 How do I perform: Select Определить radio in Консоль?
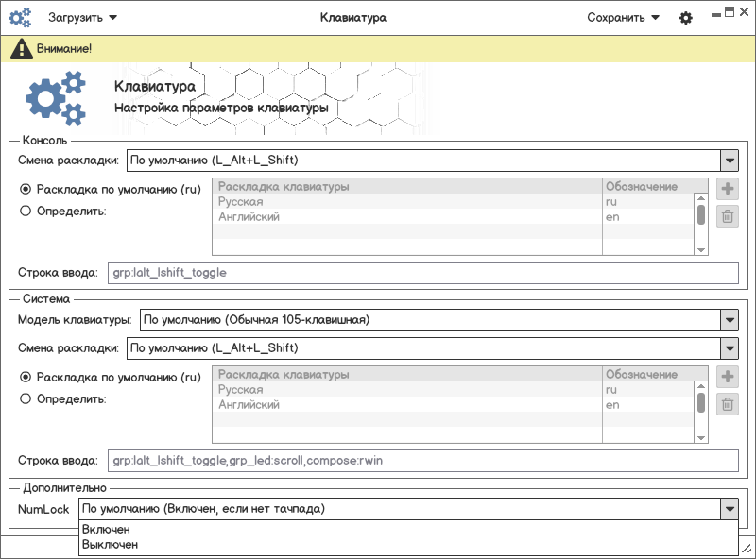pos(62,212)
